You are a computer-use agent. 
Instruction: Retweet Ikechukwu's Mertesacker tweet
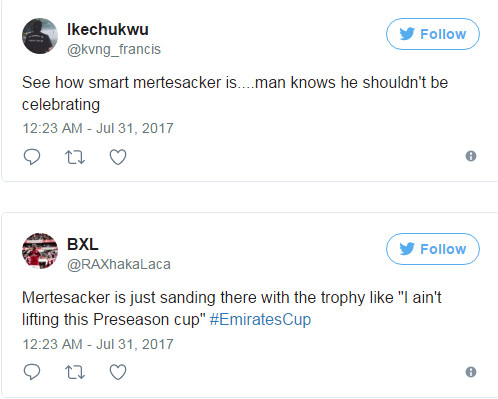[75, 157]
